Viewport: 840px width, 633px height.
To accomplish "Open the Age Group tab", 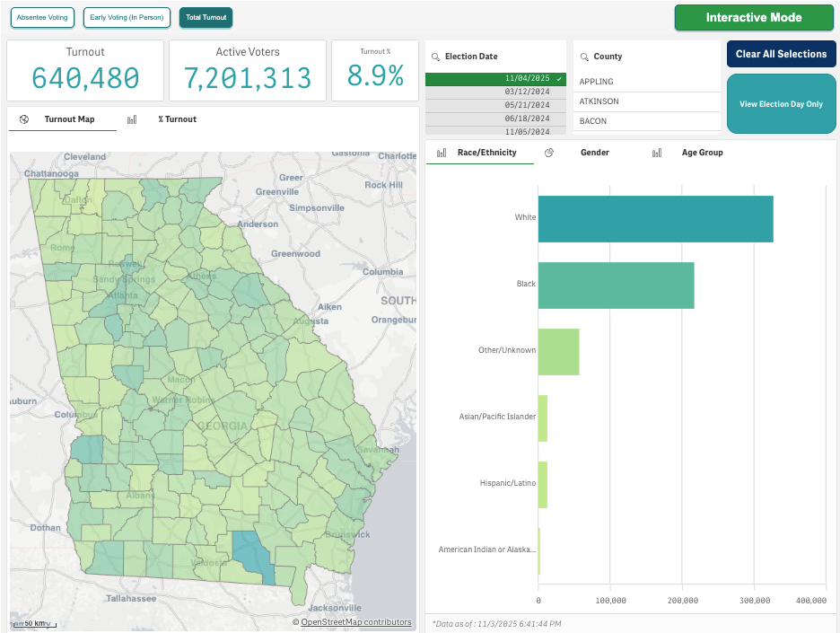I will coord(702,153).
